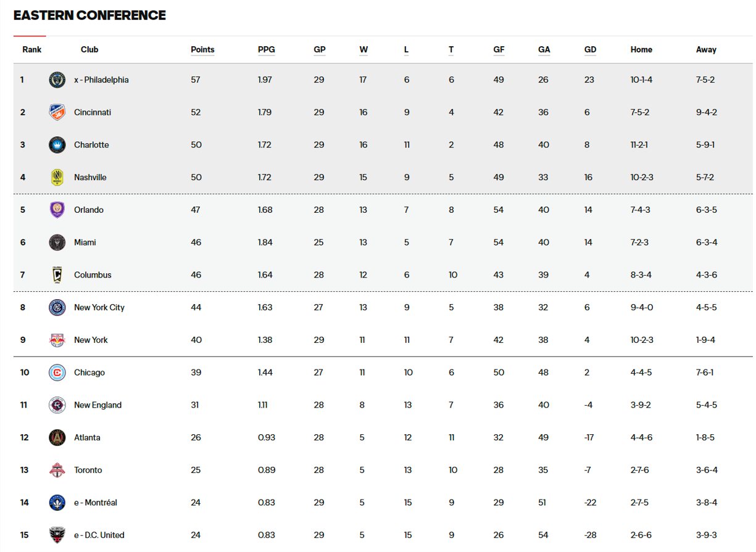Screen dimensions: 756x552
Task: Sort table by GD column header
Action: point(590,50)
